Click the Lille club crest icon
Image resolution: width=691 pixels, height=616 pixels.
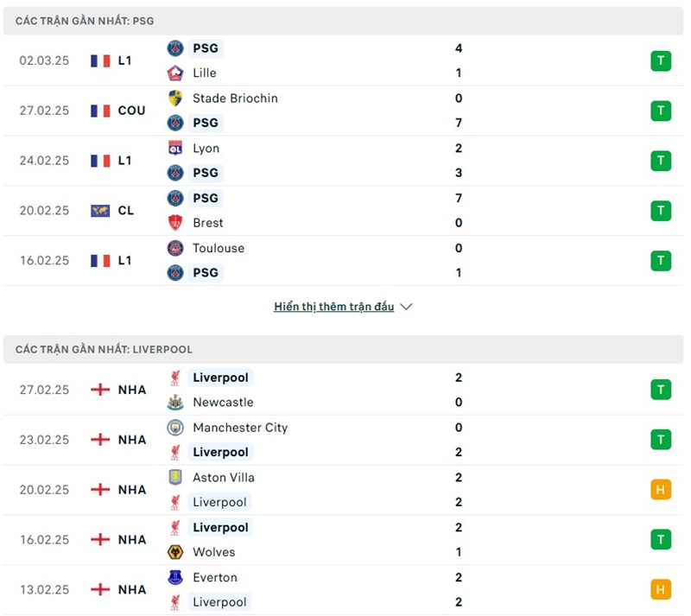[175, 73]
